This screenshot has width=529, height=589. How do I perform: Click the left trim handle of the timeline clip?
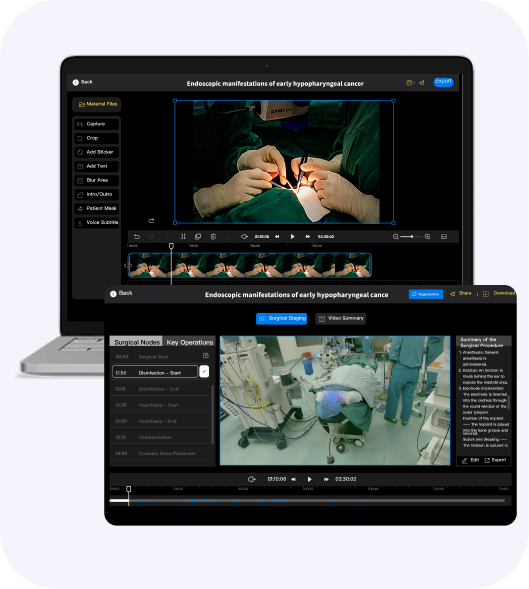130,265
